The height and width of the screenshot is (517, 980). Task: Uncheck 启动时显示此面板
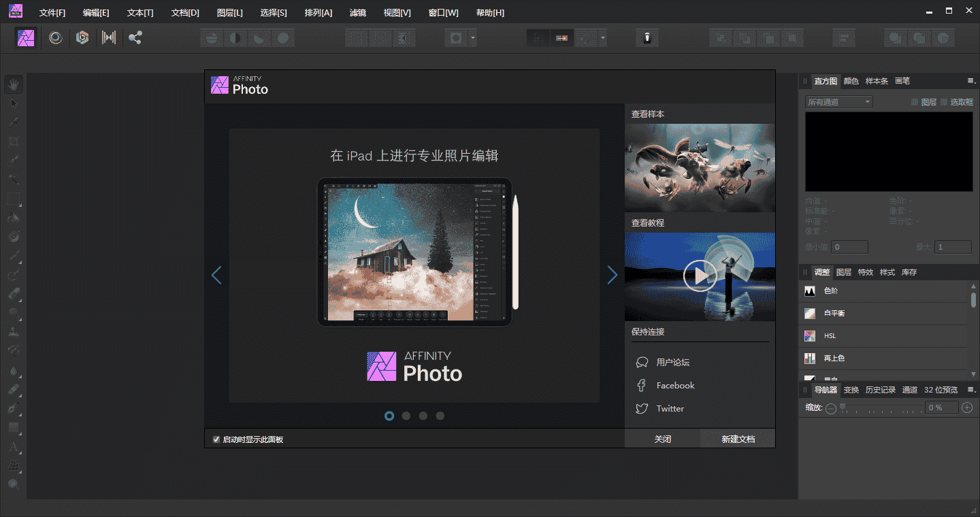[216, 439]
